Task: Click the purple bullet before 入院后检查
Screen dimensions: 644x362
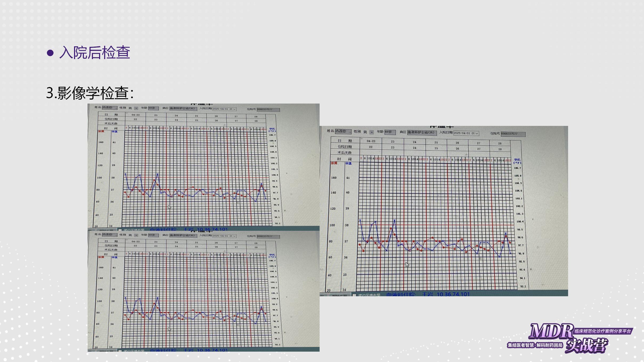Action: 50,53
